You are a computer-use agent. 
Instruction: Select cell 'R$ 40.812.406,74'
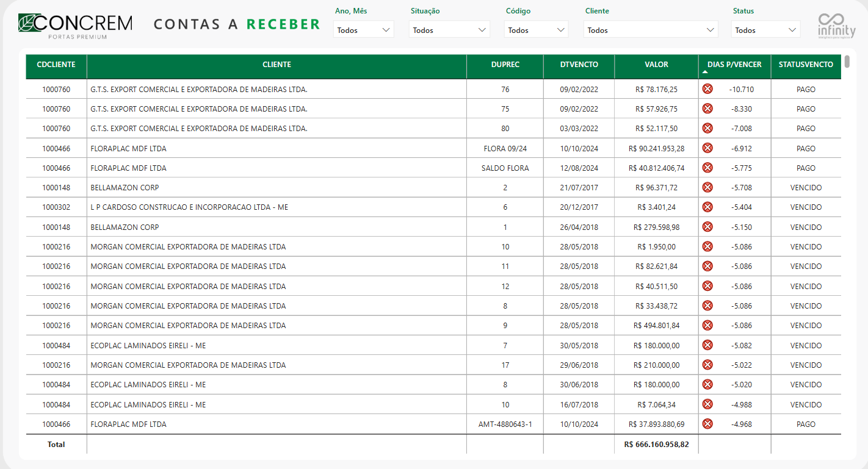(x=656, y=168)
